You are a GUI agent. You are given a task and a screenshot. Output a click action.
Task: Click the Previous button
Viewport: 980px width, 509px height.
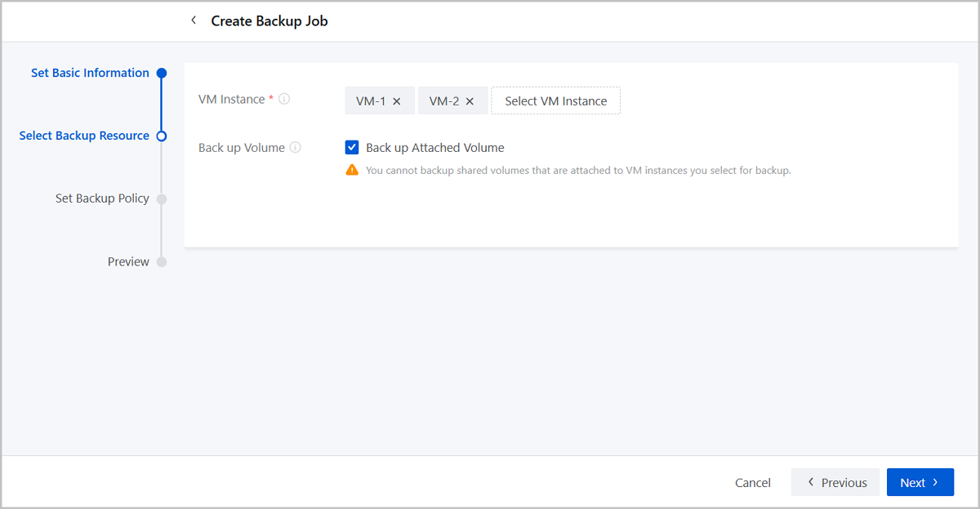click(x=835, y=483)
